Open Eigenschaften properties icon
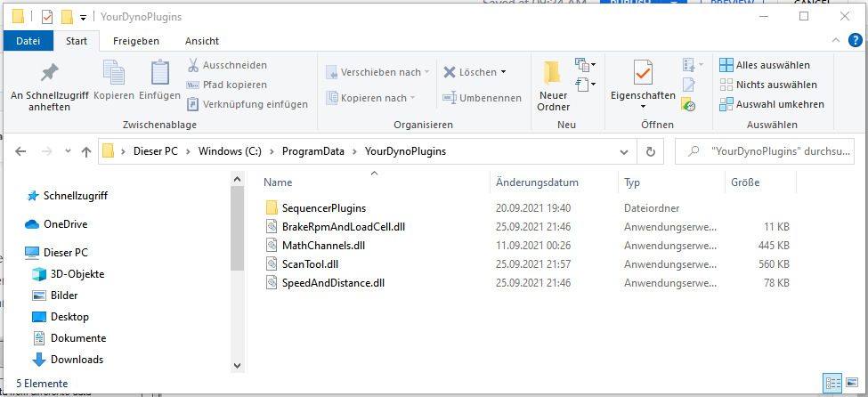 pos(643,73)
